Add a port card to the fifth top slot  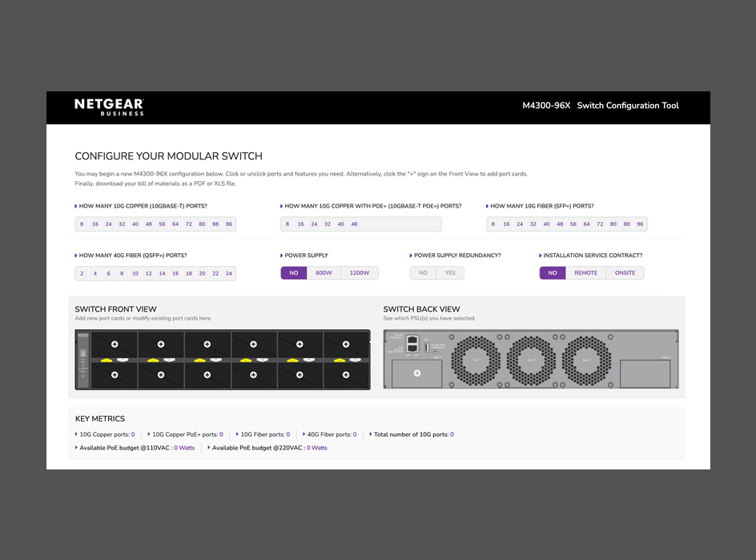[300, 344]
